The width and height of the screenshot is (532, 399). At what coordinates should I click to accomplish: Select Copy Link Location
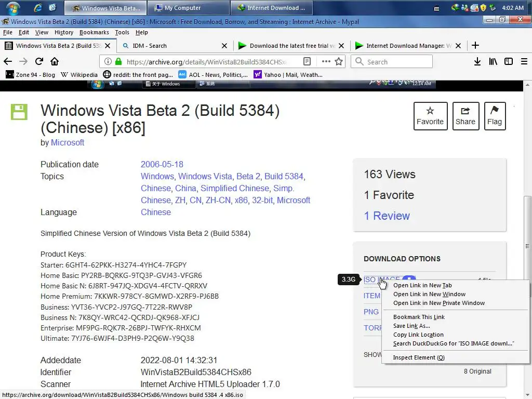(455, 335)
